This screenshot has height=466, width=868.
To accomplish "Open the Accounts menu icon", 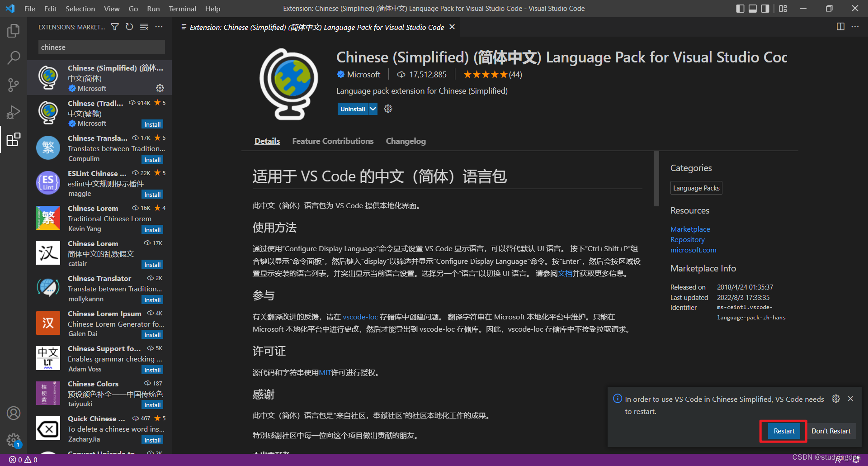I will click(x=14, y=413).
